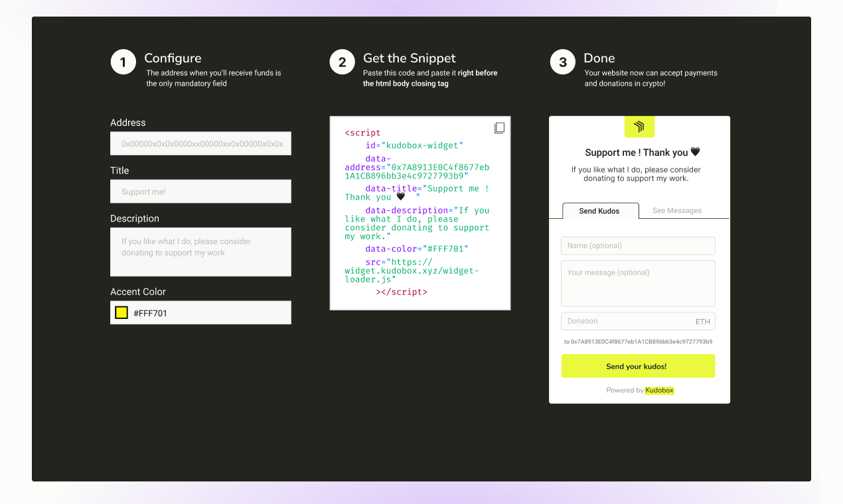Click the ETH currency label
843x504 pixels.
703,322
